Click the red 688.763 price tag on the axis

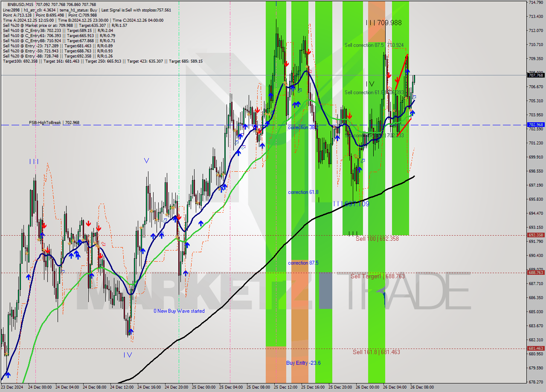pos(536,272)
